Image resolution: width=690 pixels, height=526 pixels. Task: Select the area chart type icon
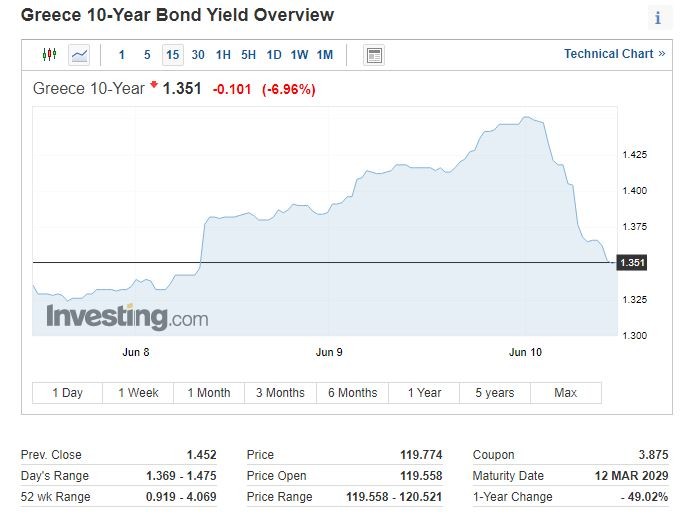79,55
